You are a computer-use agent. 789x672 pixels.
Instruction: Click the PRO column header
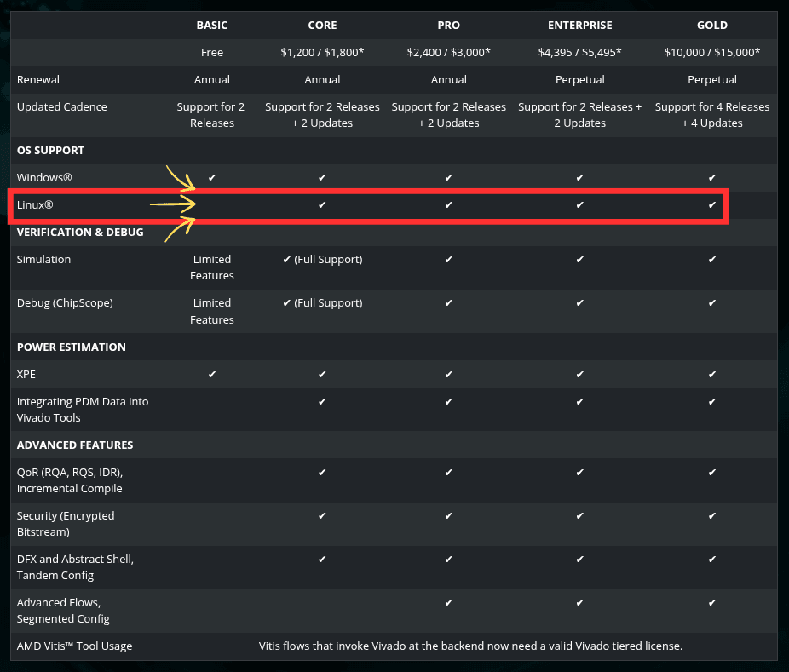pos(448,26)
